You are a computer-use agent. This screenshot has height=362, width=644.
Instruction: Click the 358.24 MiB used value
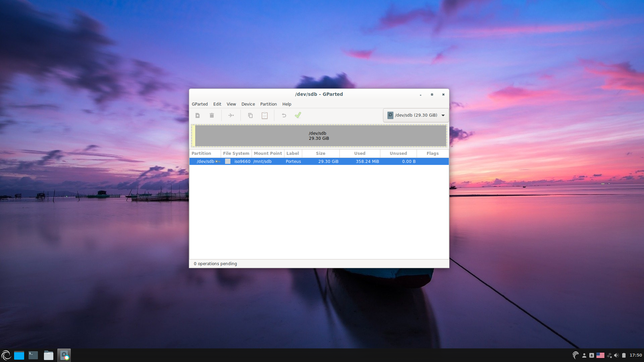pos(367,161)
